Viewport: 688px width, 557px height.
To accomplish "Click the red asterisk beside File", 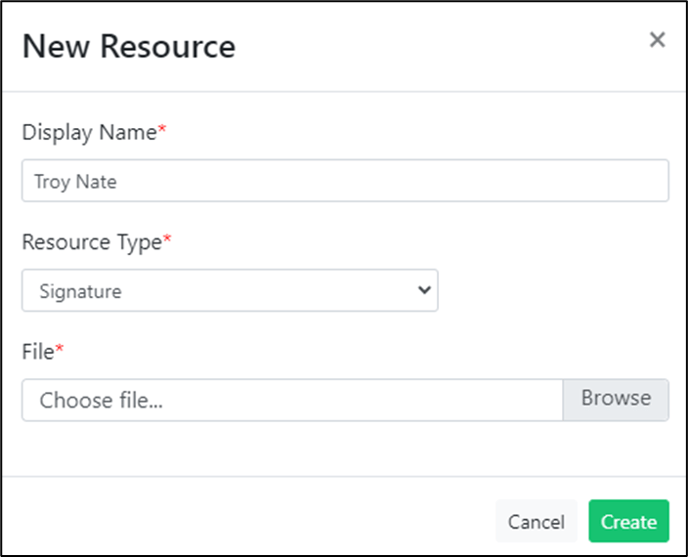I will pos(59,349).
